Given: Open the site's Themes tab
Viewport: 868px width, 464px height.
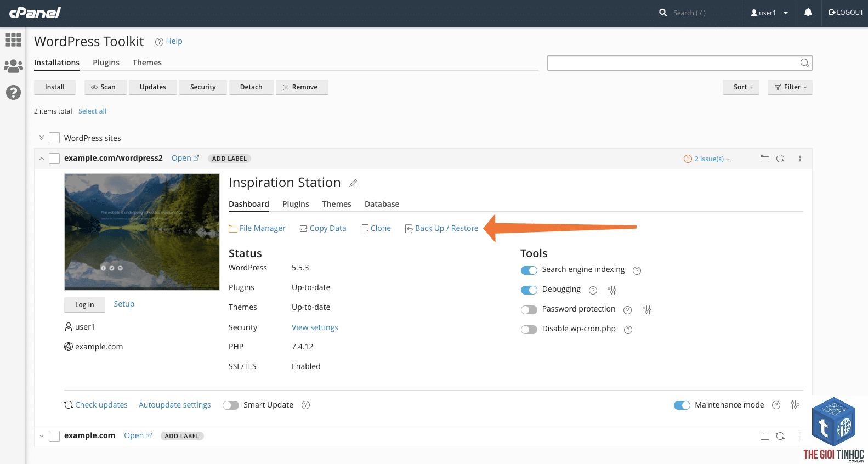Looking at the screenshot, I should click(x=337, y=204).
